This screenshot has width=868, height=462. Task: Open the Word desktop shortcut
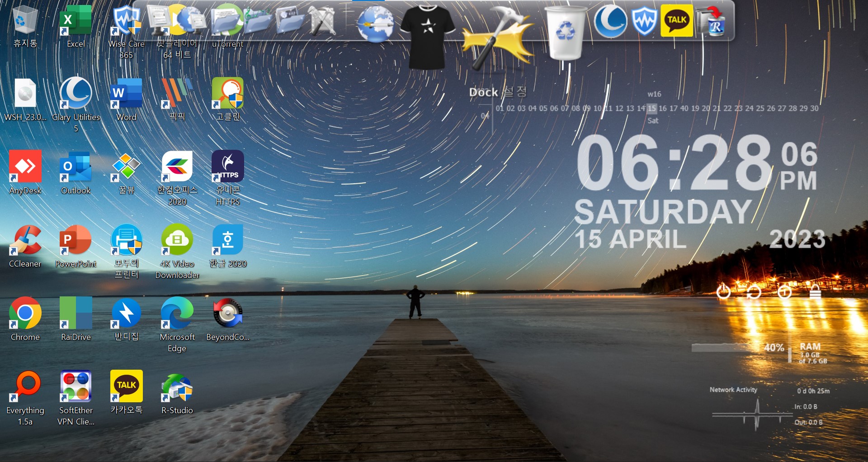[x=126, y=100]
